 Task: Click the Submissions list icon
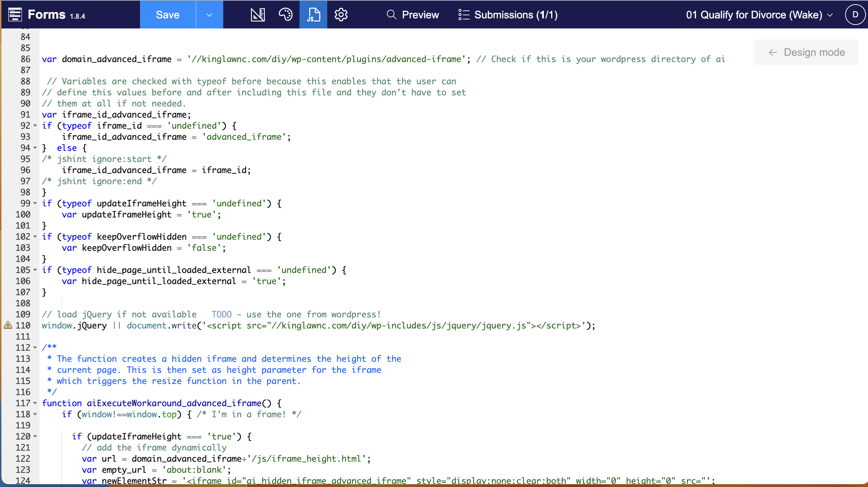click(x=464, y=15)
